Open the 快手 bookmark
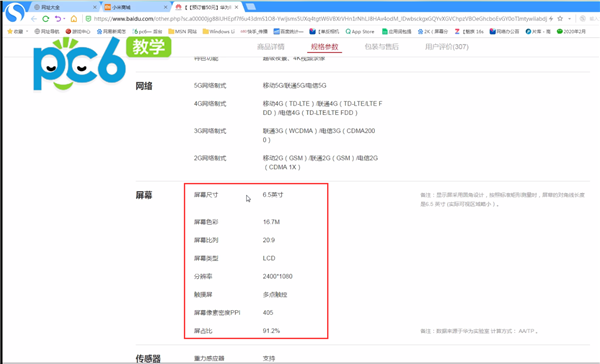Image resolution: width=600 pixels, height=364 pixels. pyautogui.click(x=254, y=31)
